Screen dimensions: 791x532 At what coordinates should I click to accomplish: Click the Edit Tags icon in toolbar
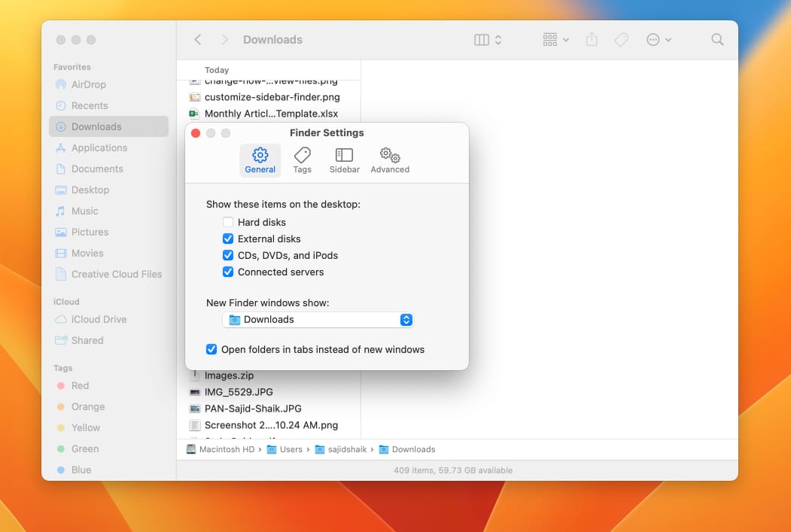click(621, 40)
